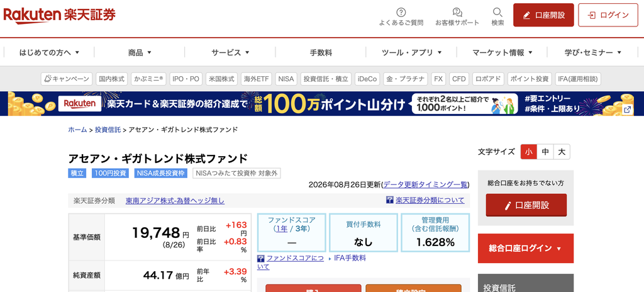Screen dimensions: 644x292
Task: Click the 100円投資 tag
Action: click(110, 173)
